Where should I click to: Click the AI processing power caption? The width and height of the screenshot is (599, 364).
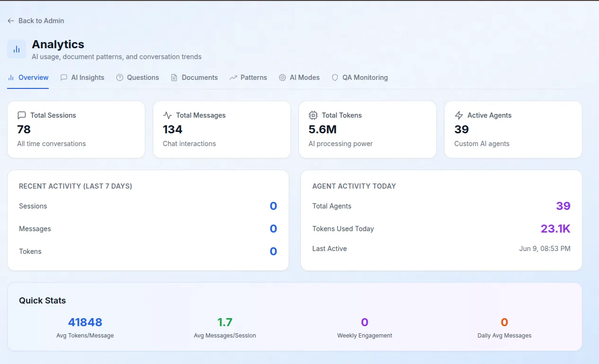pos(341,144)
